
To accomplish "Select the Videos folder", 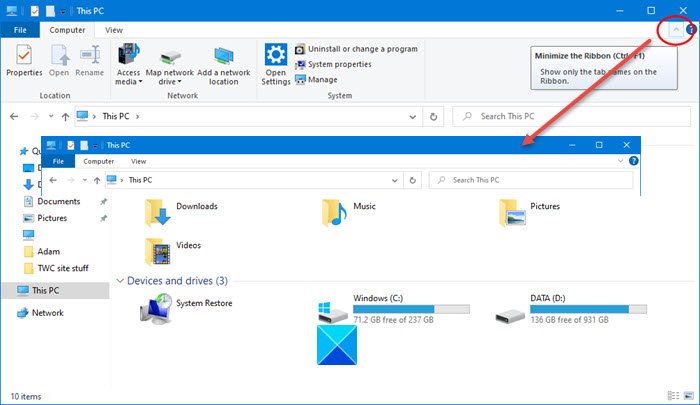I will coord(173,251).
